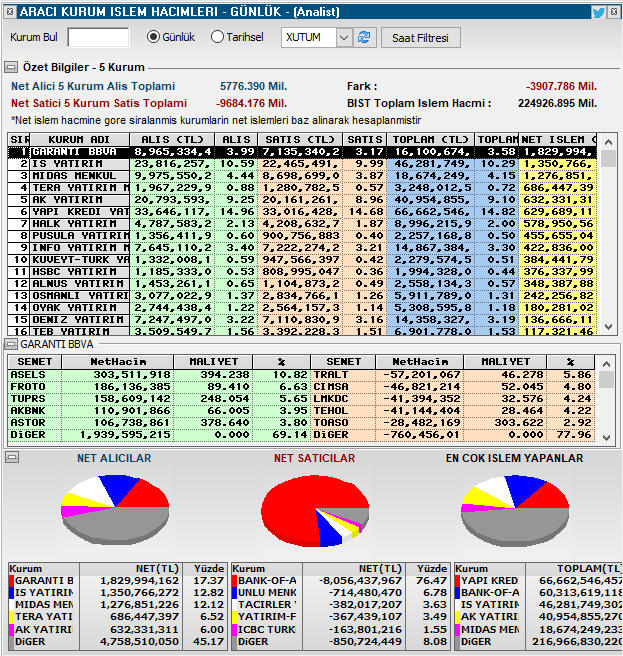The height and width of the screenshot is (656, 623).
Task: Click the BIST total volume 224926.895 Mil.
Action: 557,103
